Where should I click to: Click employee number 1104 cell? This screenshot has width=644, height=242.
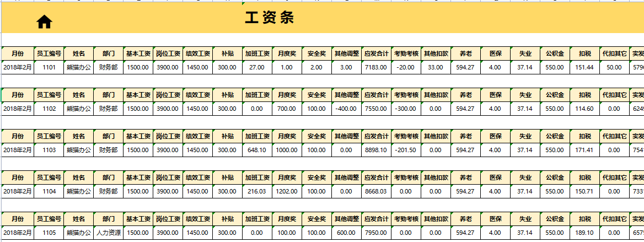[x=49, y=191]
